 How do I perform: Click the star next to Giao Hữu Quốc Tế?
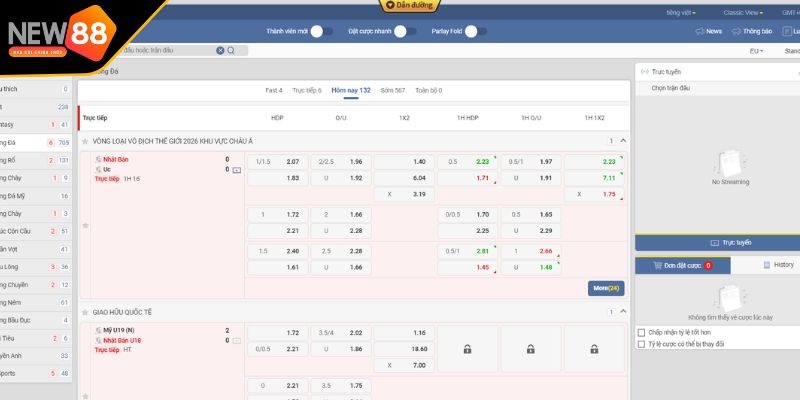coord(85,312)
